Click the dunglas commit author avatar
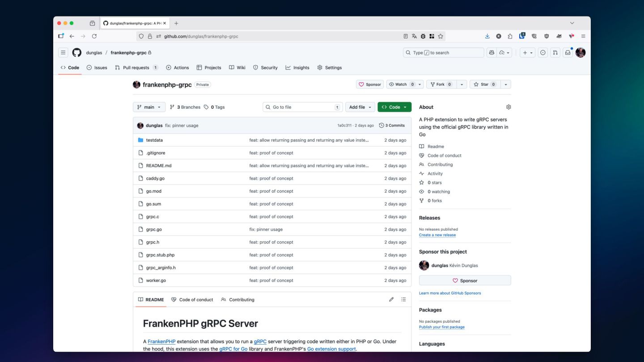644x362 pixels. coord(140,126)
